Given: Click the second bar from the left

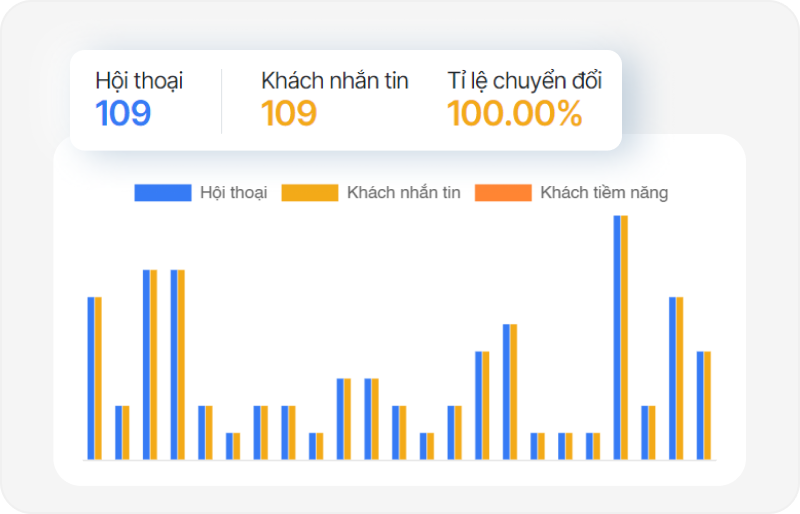Looking at the screenshot, I should [x=122, y=433].
